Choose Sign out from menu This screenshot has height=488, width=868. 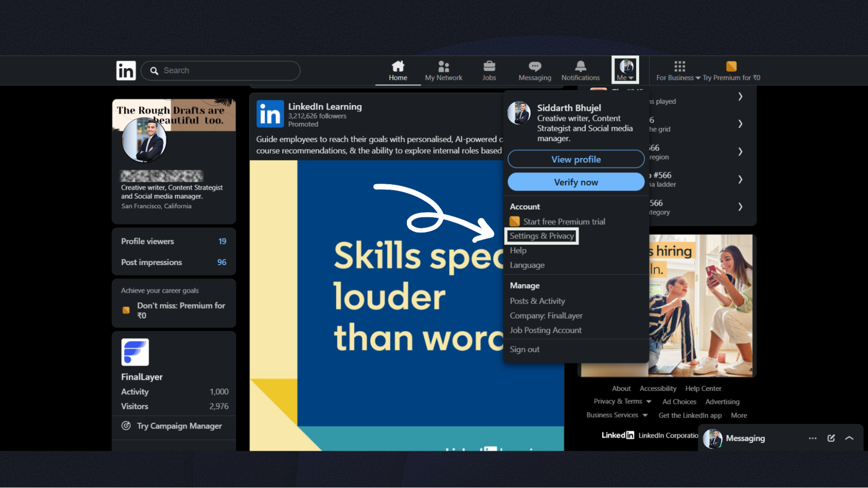525,349
